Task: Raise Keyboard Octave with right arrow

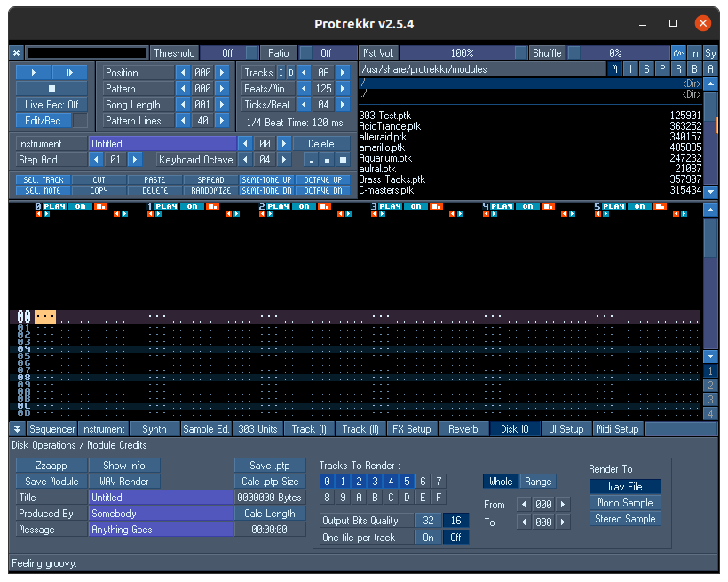Action: tap(284, 160)
